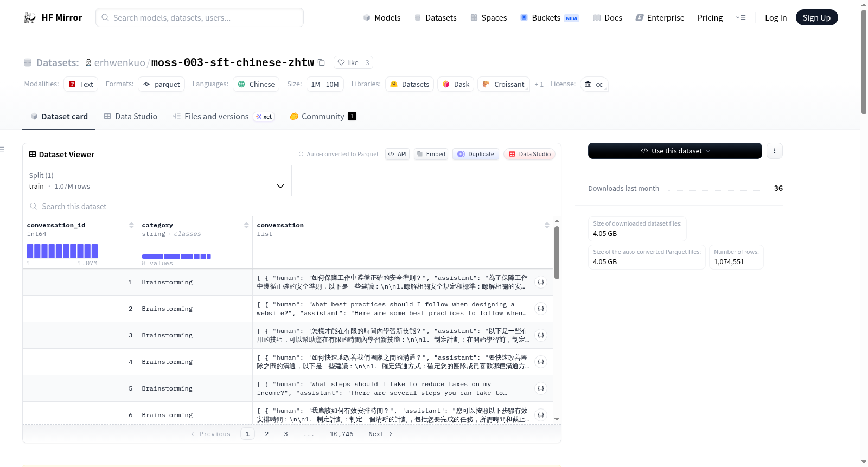Viewport: 868px width, 467px height.
Task: Click the Dask library tag
Action: tap(456, 84)
